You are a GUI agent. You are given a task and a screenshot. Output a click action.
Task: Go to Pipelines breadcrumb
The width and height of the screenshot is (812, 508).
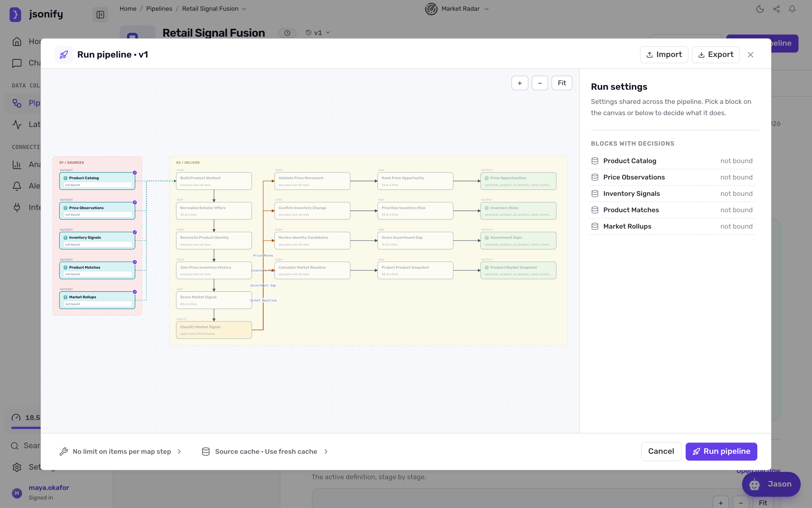coord(159,9)
